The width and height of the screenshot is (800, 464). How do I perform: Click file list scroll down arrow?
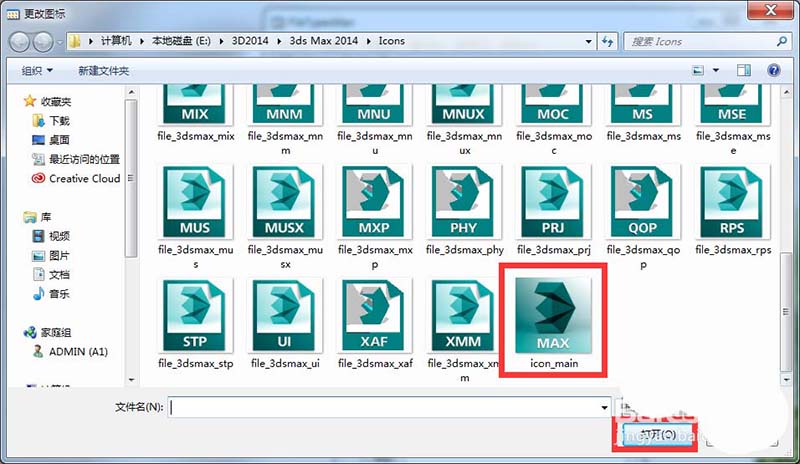pyautogui.click(x=786, y=380)
